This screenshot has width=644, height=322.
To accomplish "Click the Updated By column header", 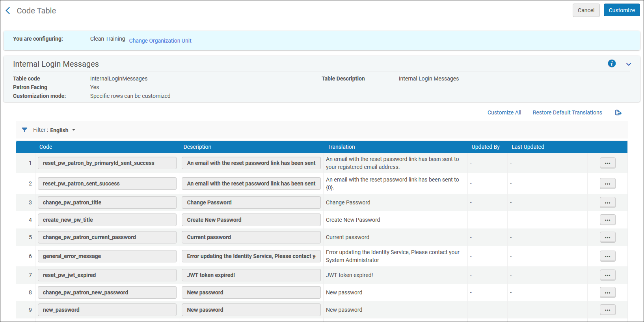I will coord(486,147).
